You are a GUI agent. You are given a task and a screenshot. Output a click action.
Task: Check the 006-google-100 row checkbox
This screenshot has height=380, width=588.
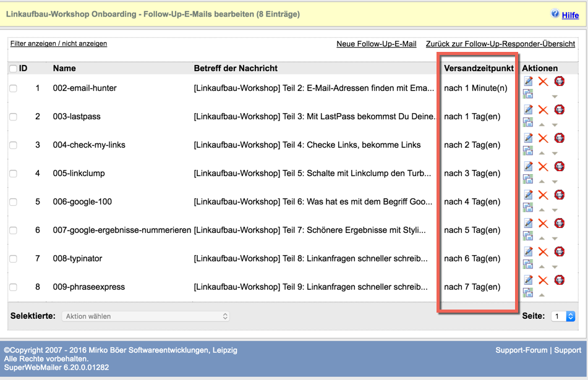click(x=13, y=202)
